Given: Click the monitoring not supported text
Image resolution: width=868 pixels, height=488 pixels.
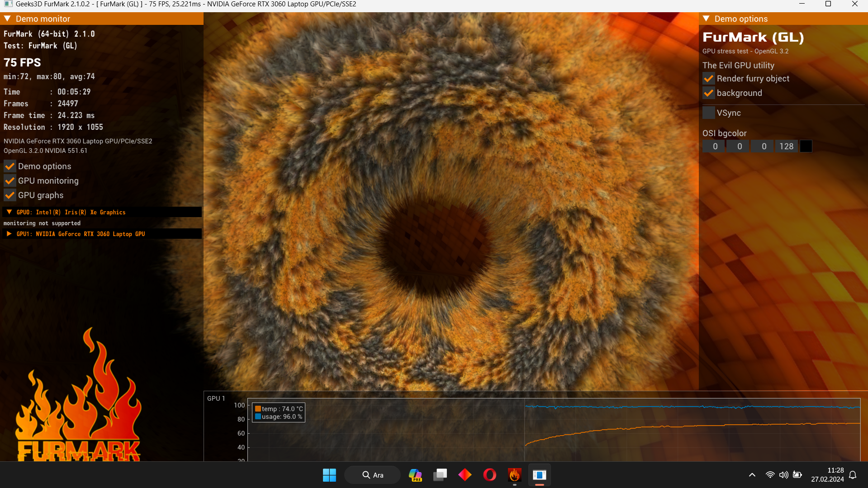Looking at the screenshot, I should tap(42, 223).
